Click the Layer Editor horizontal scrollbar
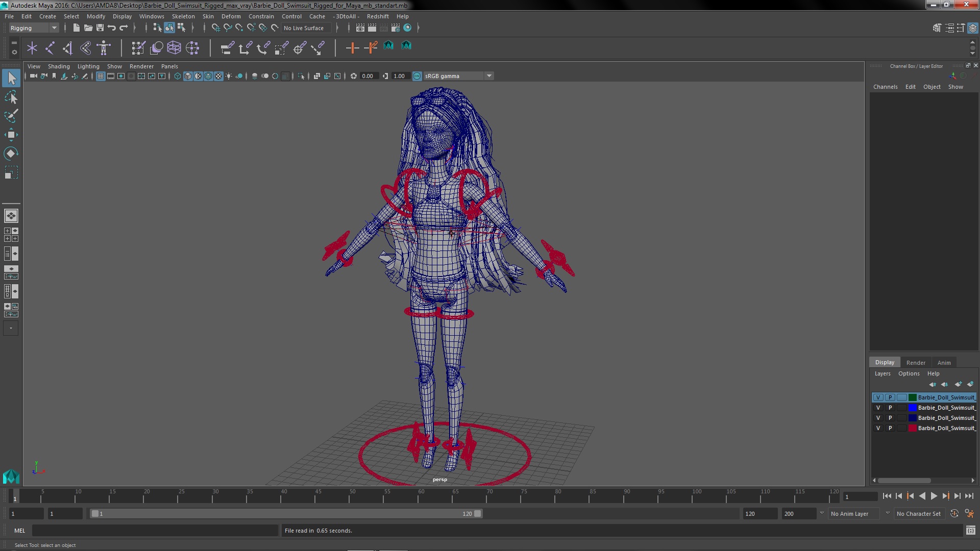 pyautogui.click(x=904, y=481)
